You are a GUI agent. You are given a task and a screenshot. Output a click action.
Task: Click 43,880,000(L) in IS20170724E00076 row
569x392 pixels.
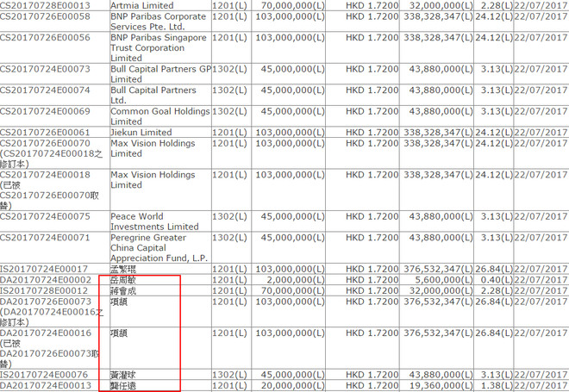(441, 375)
